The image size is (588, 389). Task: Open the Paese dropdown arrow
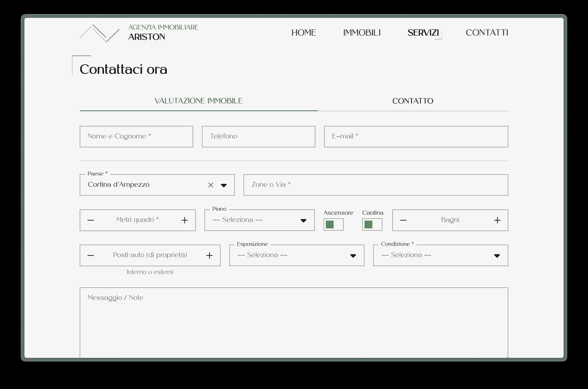point(224,185)
